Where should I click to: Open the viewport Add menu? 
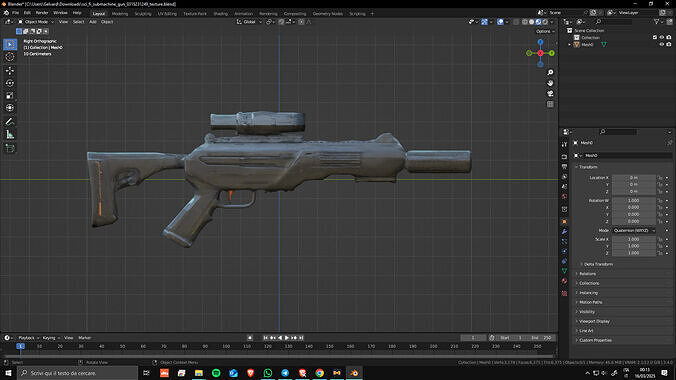(x=93, y=22)
